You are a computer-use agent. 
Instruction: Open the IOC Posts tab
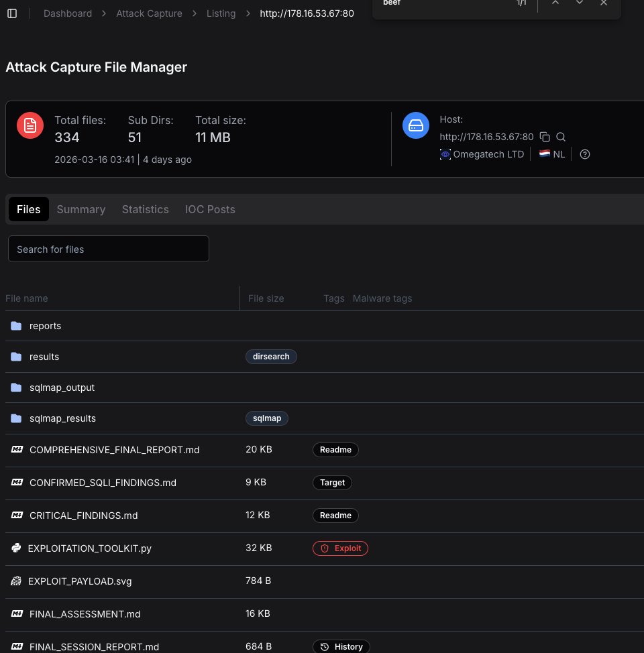coord(210,209)
